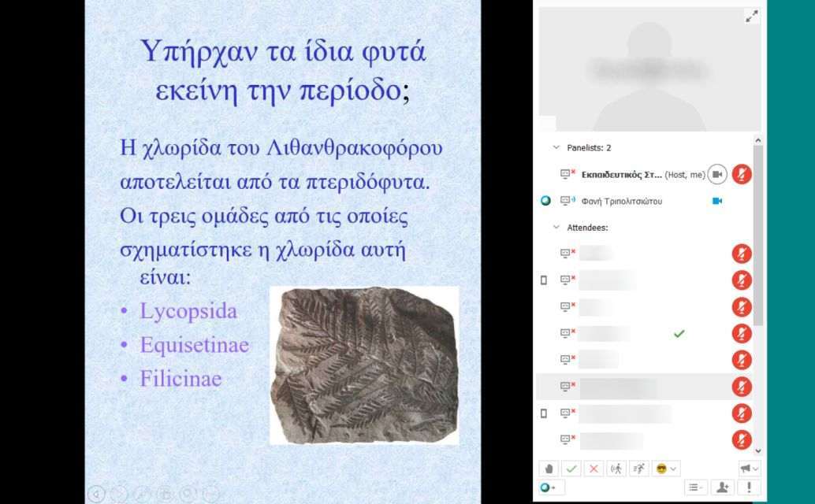This screenshot has height=504, width=815.
Task: Click the red X No feedback button
Action: (x=594, y=469)
